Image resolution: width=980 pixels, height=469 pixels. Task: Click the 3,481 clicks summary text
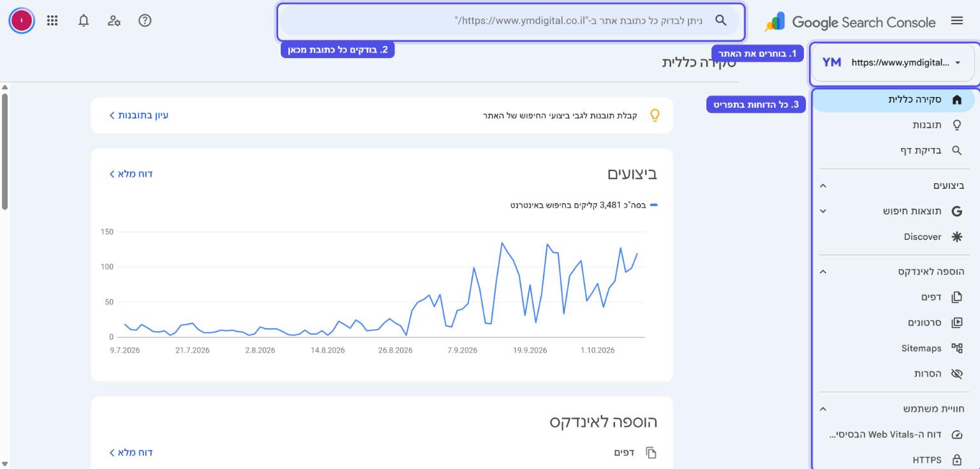579,205
